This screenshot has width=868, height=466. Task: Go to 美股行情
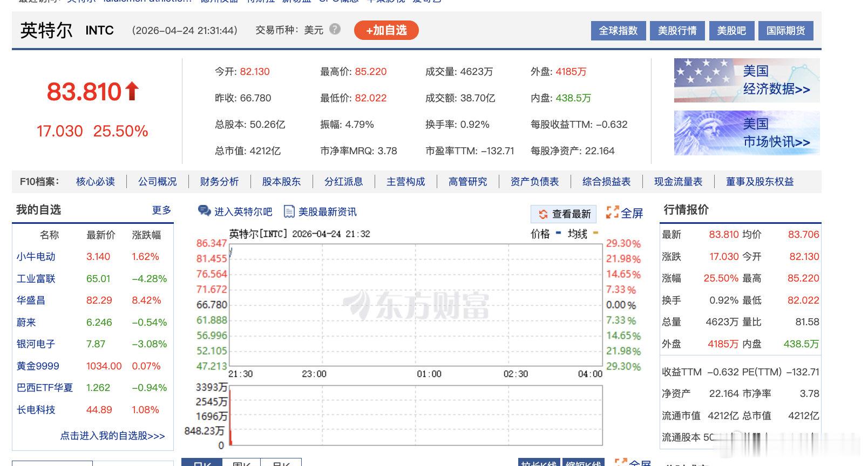(677, 30)
